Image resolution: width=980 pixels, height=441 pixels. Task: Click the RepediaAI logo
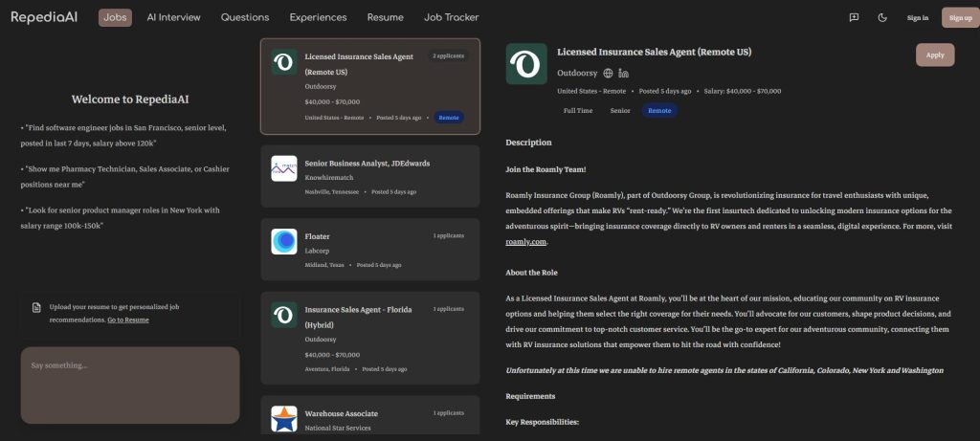44,17
